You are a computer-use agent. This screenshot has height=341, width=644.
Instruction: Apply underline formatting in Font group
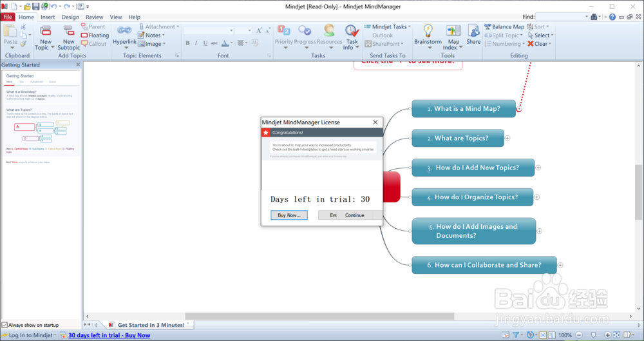[x=205, y=43]
